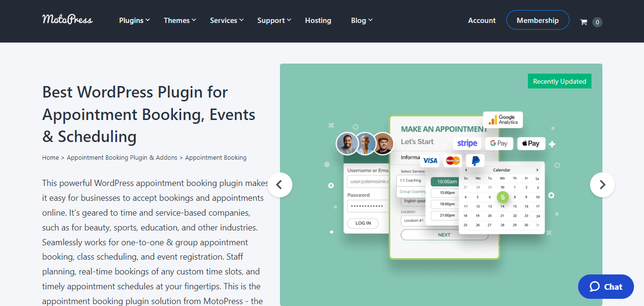Expand the Support menu
This screenshot has width=644, height=306.
(274, 20)
